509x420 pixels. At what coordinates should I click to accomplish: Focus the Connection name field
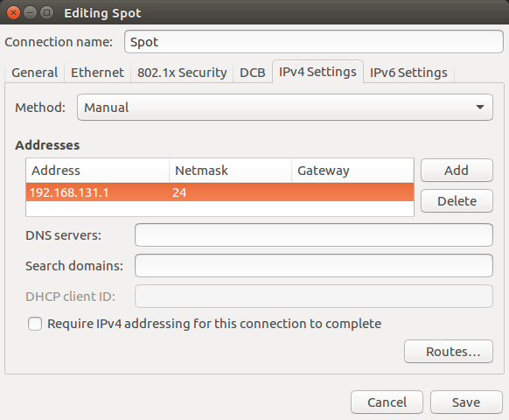314,42
